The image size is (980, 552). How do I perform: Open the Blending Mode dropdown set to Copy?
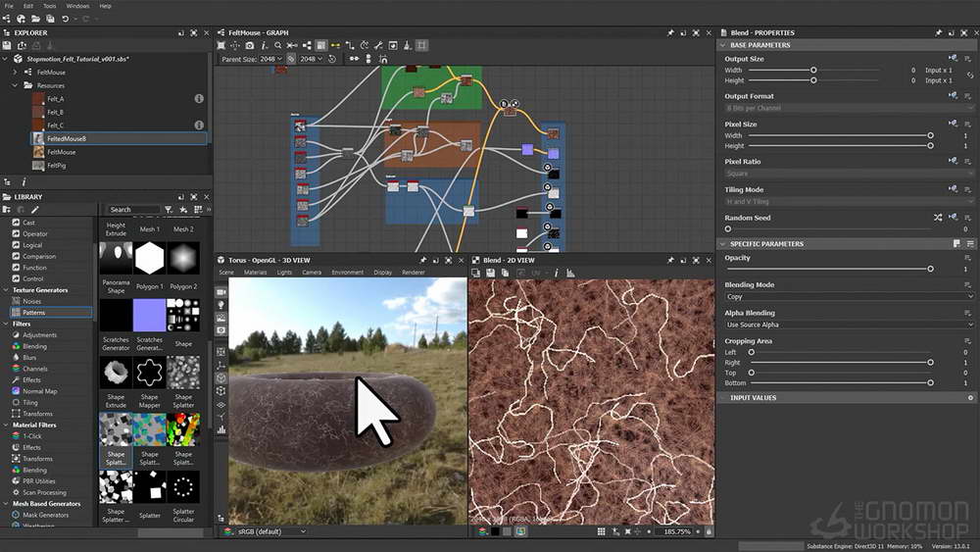tap(849, 297)
